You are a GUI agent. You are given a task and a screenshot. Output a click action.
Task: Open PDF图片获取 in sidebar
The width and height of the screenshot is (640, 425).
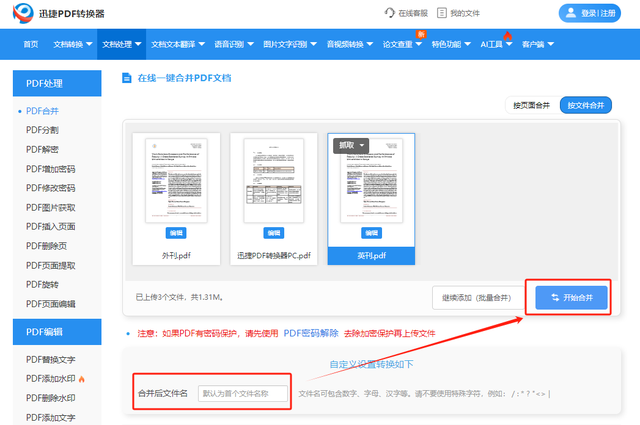click(51, 208)
